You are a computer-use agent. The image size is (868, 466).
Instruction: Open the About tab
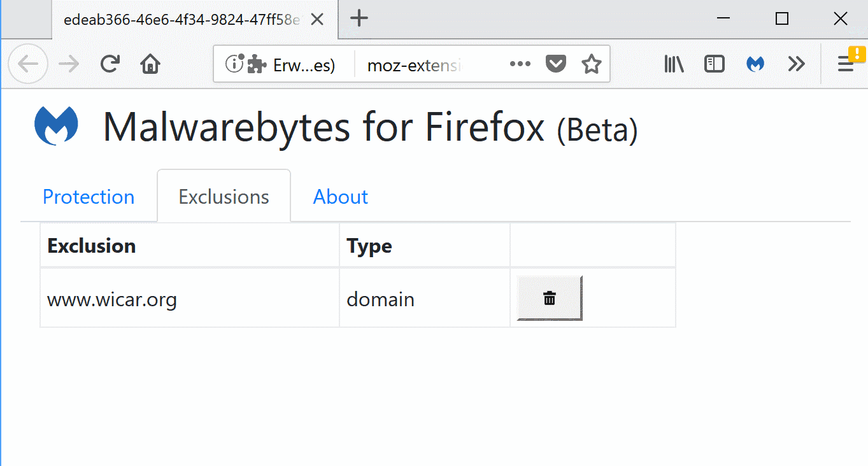point(340,196)
